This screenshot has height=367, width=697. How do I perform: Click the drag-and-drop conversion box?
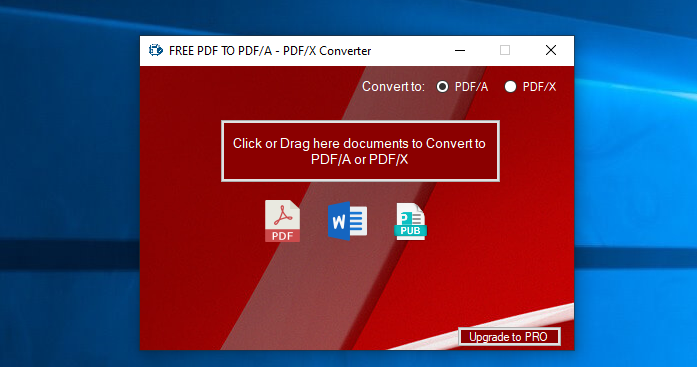click(360, 151)
